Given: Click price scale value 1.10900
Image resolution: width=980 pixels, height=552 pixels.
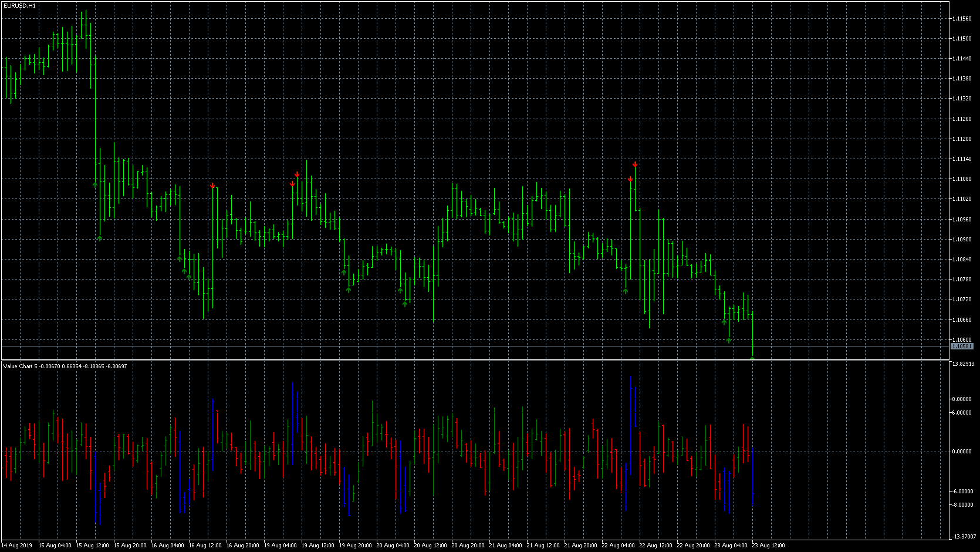Looking at the screenshot, I should coord(962,240).
